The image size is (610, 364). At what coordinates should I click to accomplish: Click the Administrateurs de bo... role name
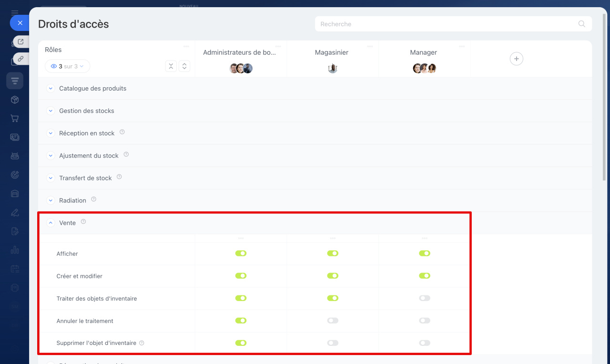click(239, 52)
